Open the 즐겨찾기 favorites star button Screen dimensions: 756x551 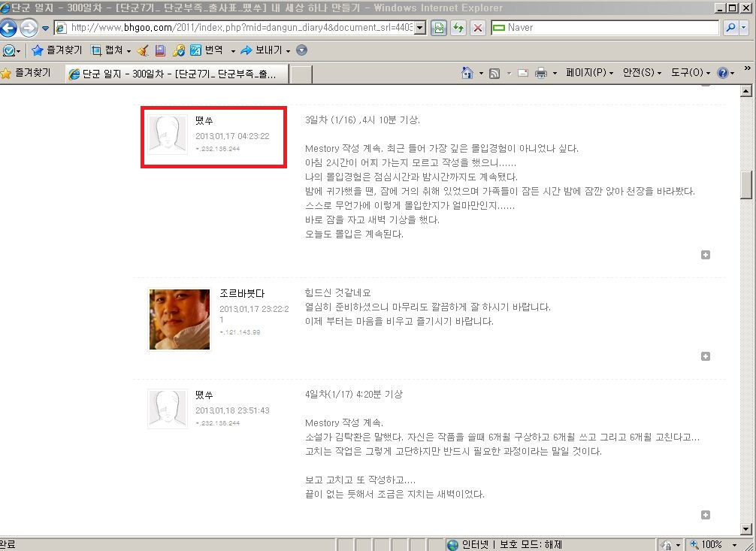26,73
